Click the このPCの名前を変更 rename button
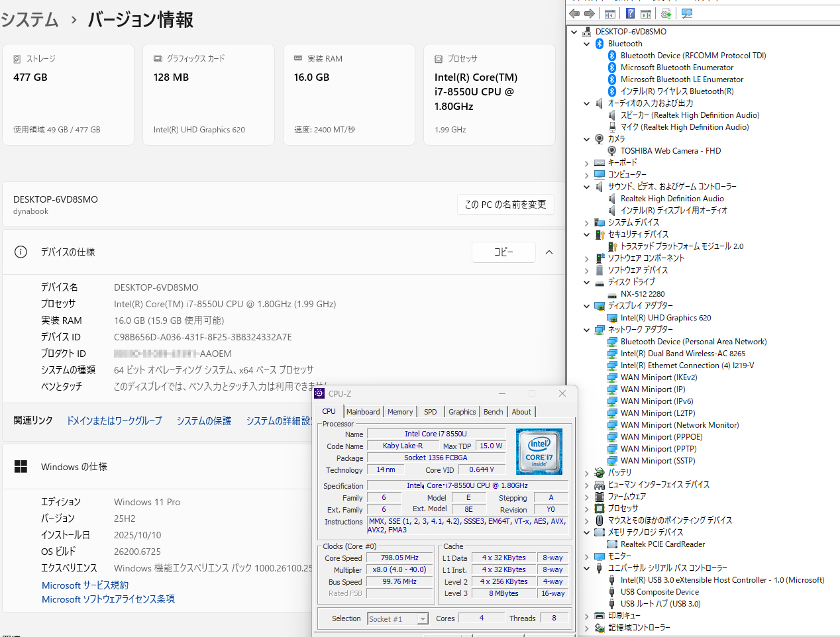 pos(505,205)
